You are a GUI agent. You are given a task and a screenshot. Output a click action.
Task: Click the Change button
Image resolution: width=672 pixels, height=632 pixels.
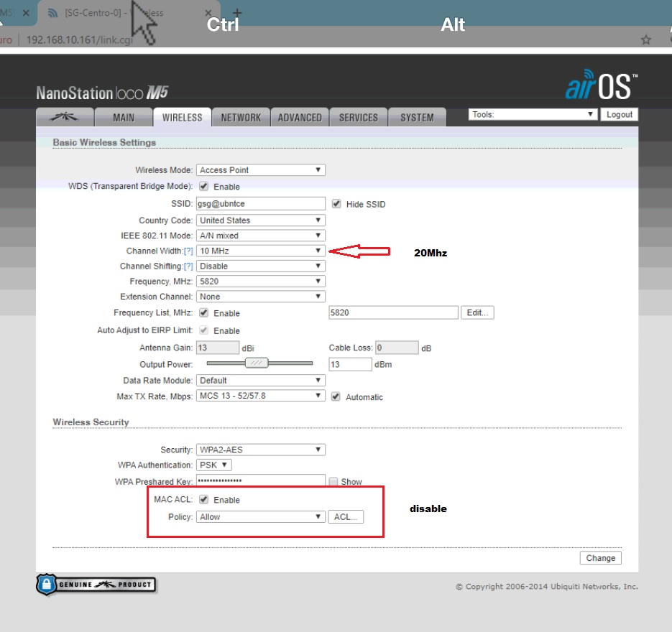(600, 558)
